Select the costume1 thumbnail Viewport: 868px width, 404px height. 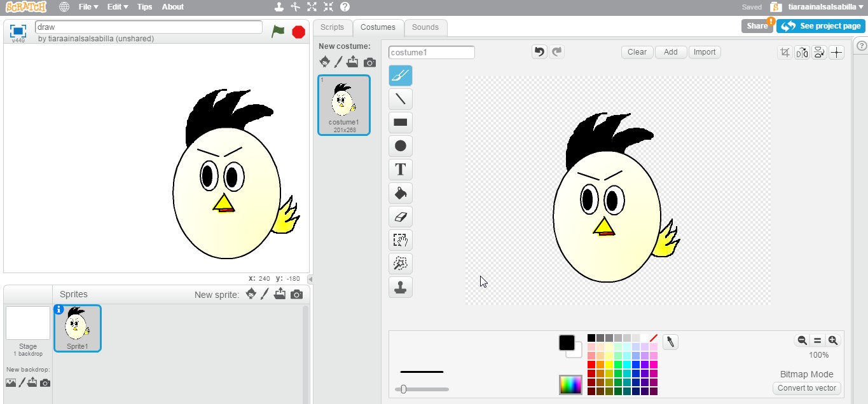tap(343, 104)
